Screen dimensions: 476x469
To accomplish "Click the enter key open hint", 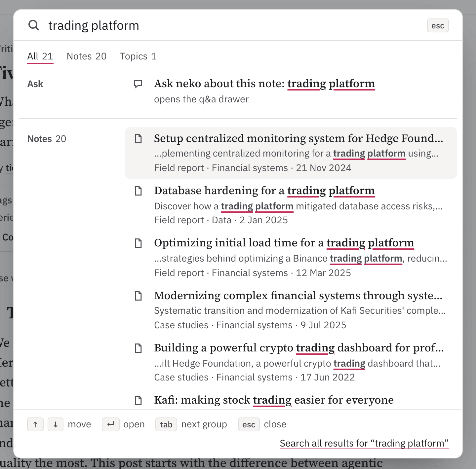I will [111, 424].
